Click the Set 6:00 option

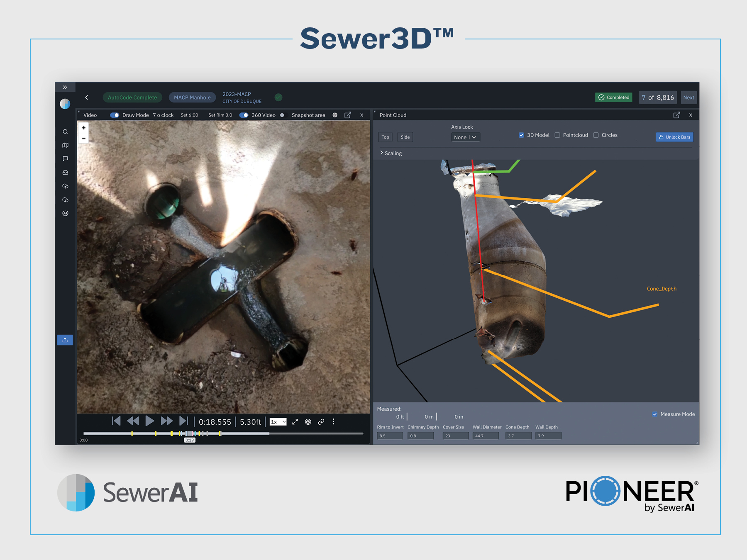189,115
